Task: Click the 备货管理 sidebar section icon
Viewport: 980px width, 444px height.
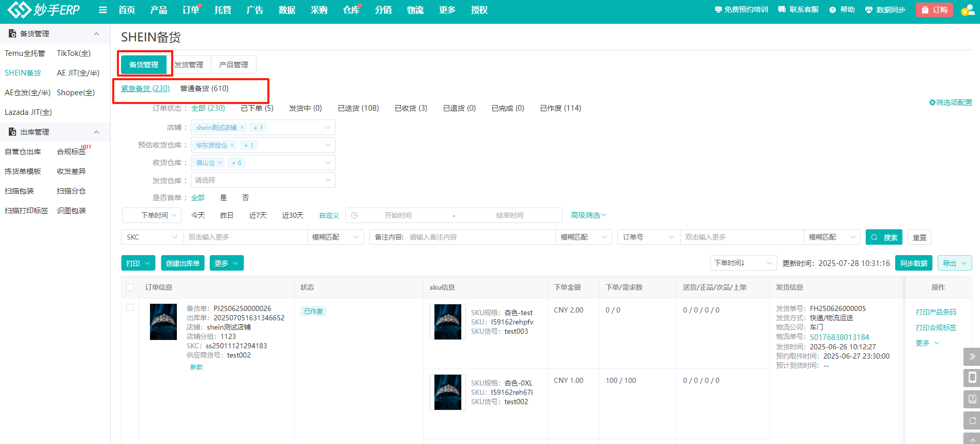Action: coord(12,34)
